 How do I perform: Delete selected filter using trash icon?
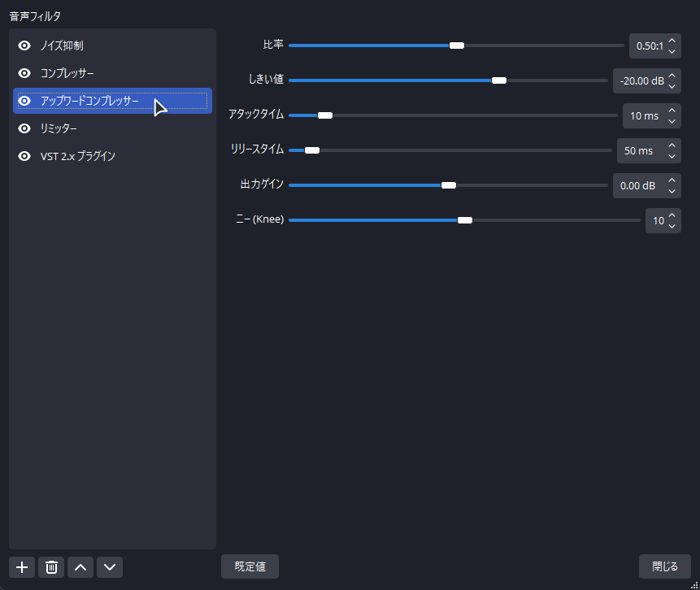click(x=51, y=567)
